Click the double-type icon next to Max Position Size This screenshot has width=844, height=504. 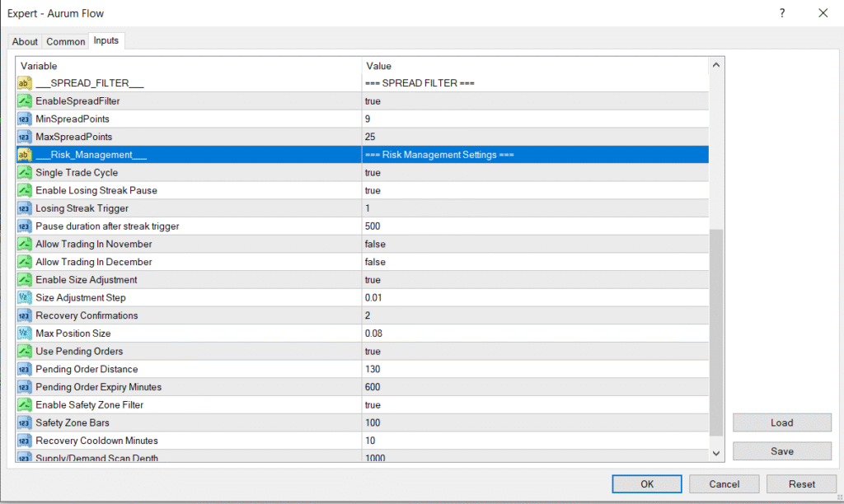[x=25, y=334]
